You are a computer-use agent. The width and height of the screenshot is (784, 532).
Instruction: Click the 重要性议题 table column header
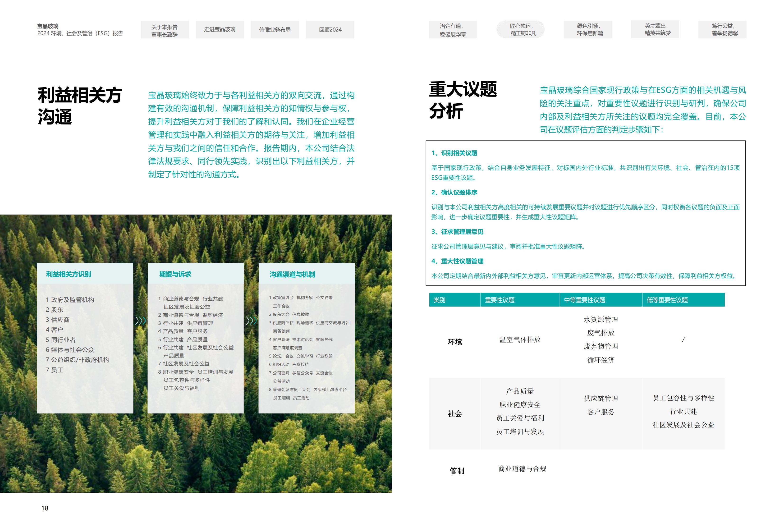click(500, 300)
